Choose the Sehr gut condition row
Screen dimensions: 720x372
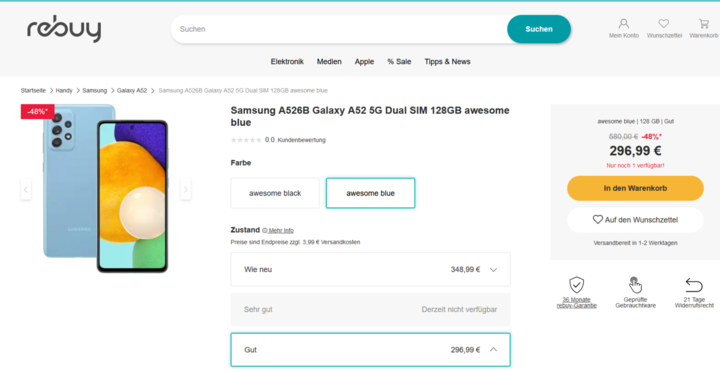point(371,310)
